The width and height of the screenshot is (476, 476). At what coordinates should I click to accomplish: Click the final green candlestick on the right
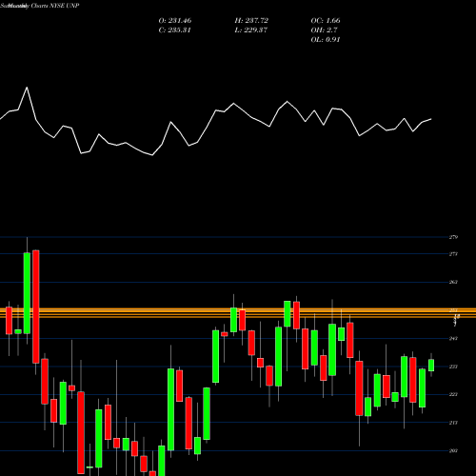[x=431, y=366]
